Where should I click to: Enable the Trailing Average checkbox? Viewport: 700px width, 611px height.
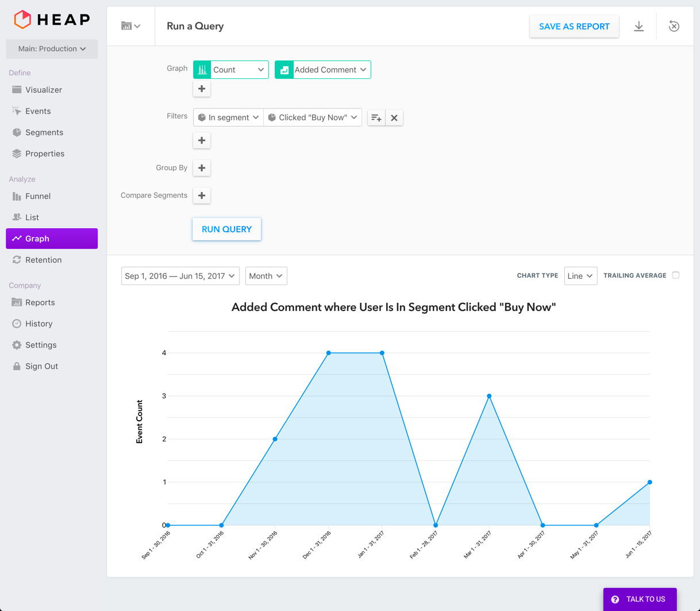click(x=676, y=275)
